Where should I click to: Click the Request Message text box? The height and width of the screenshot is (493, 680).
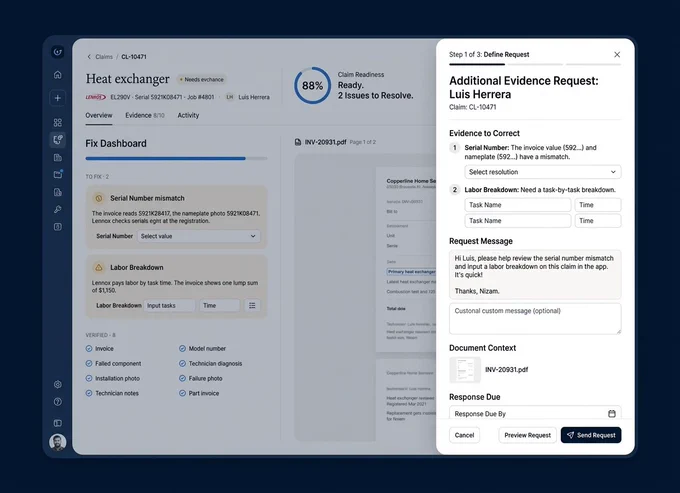pyautogui.click(x=535, y=274)
